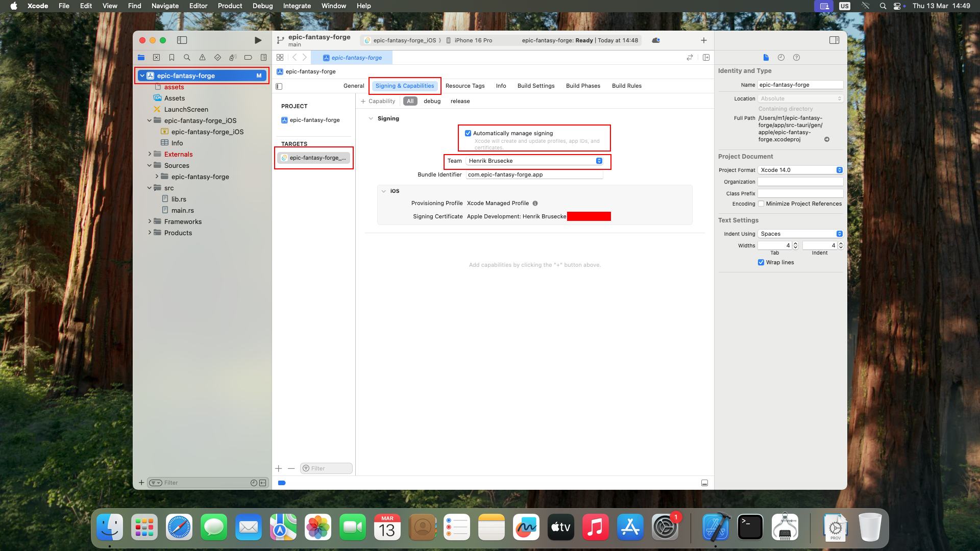Run the project with the play button
The image size is (980, 551).
258,40
